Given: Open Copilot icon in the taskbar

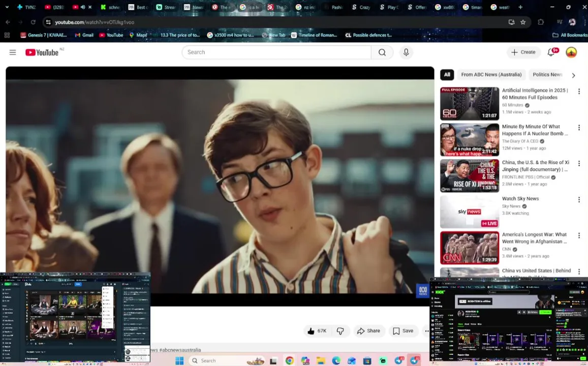Looking at the screenshot, I should click(305, 361).
